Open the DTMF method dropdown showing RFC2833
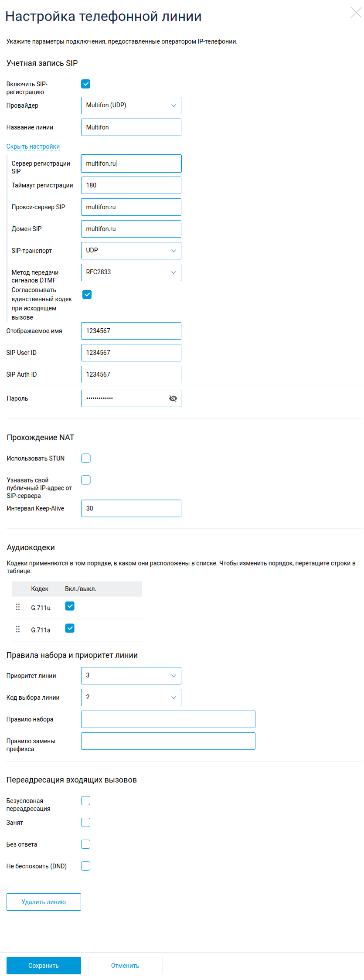Screen dimensions: 364x980 pos(131,272)
